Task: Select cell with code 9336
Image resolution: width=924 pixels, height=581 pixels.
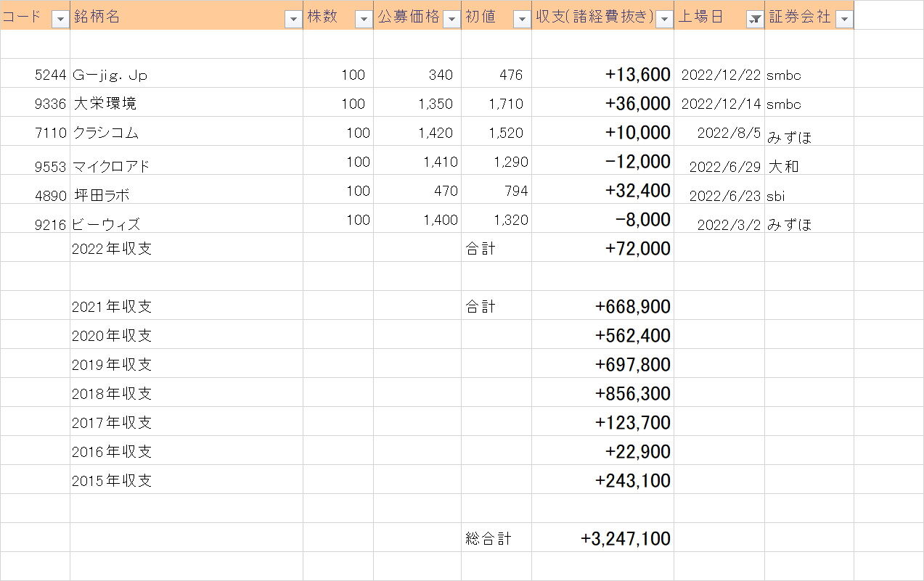Action: pos(35,102)
